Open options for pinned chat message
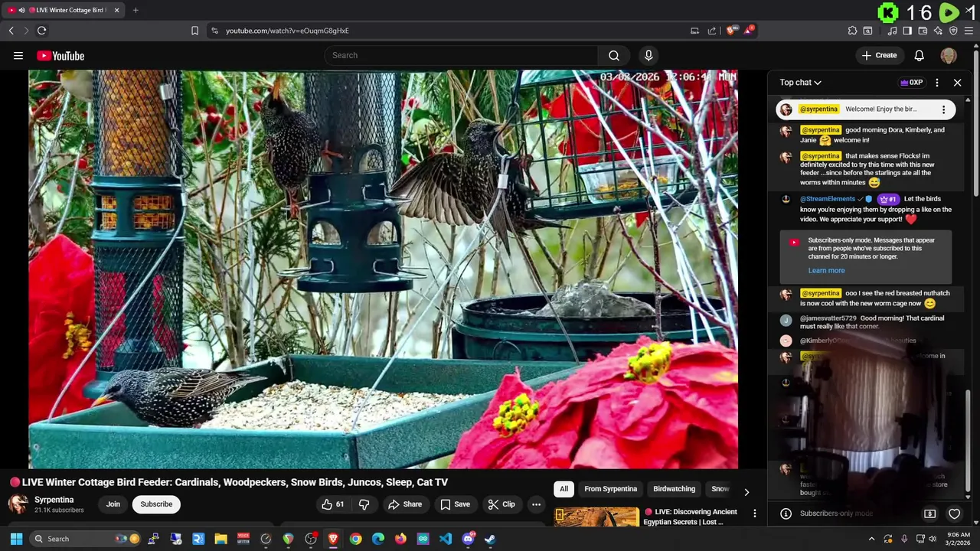 point(943,109)
